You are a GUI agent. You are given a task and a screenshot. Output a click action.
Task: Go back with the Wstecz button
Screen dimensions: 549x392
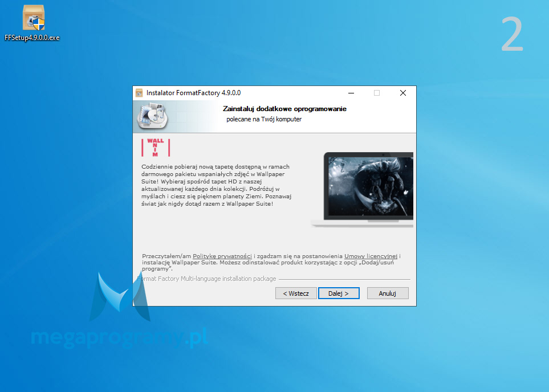coord(296,293)
